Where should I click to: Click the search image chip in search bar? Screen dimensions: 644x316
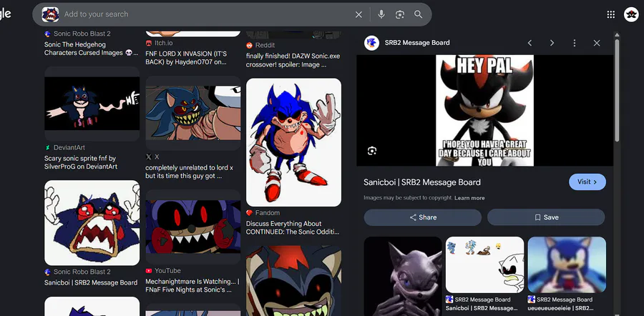coord(50,14)
